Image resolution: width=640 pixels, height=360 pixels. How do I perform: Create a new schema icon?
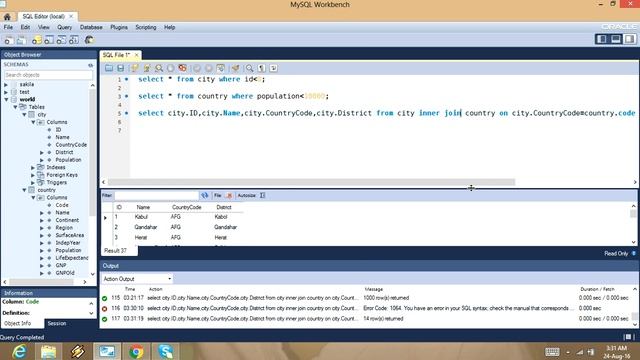(37, 40)
